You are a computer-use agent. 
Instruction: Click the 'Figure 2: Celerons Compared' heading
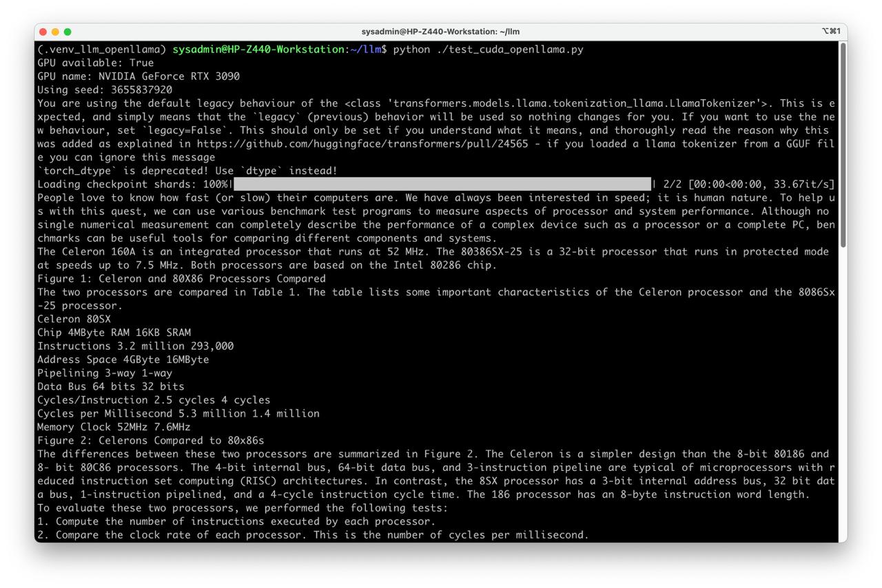pyautogui.click(x=150, y=441)
